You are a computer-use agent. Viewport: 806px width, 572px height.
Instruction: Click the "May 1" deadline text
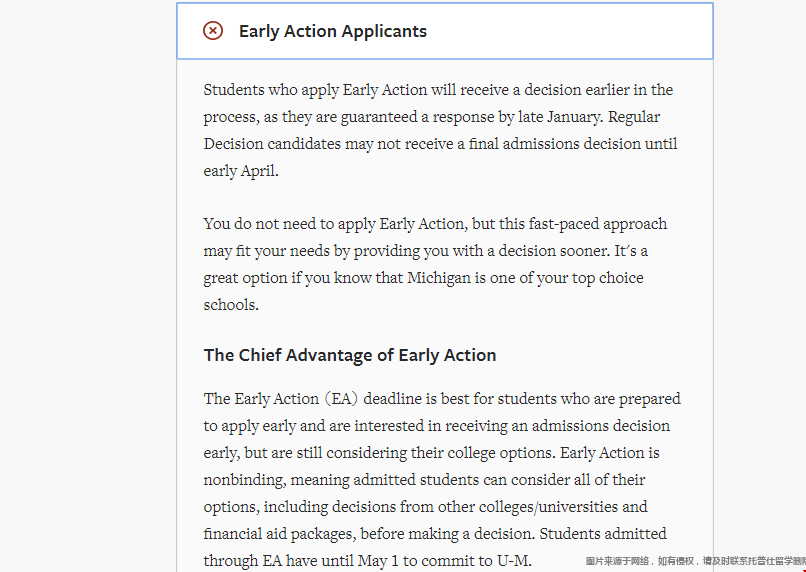pyautogui.click(x=381, y=561)
